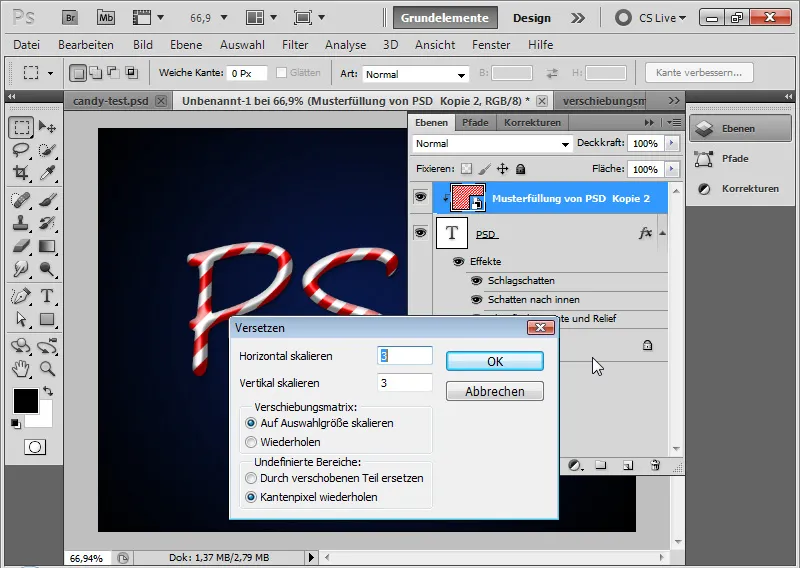
Task: Select the Crop tool
Action: click(x=21, y=173)
